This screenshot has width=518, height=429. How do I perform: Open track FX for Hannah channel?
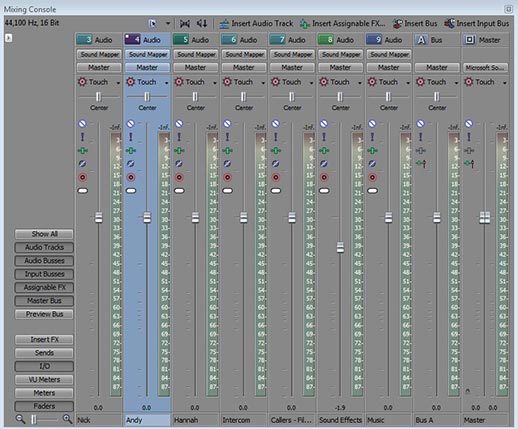pos(179,151)
